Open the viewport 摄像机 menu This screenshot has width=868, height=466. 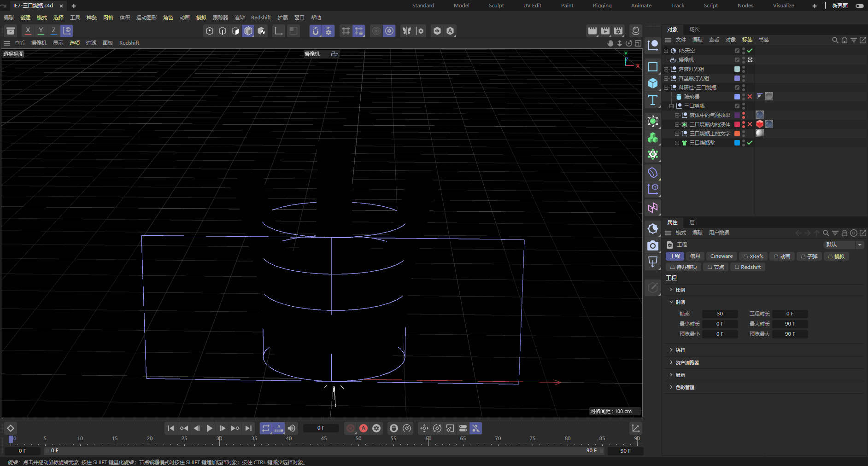39,43
